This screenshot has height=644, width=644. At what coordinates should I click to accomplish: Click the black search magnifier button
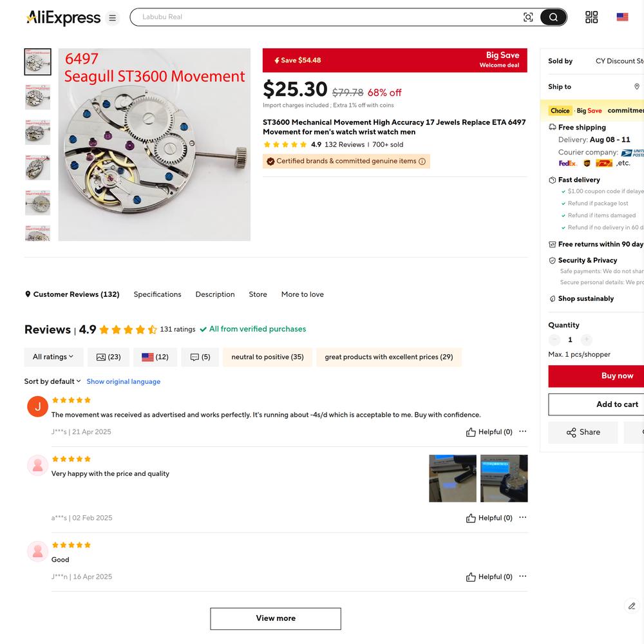(x=553, y=17)
